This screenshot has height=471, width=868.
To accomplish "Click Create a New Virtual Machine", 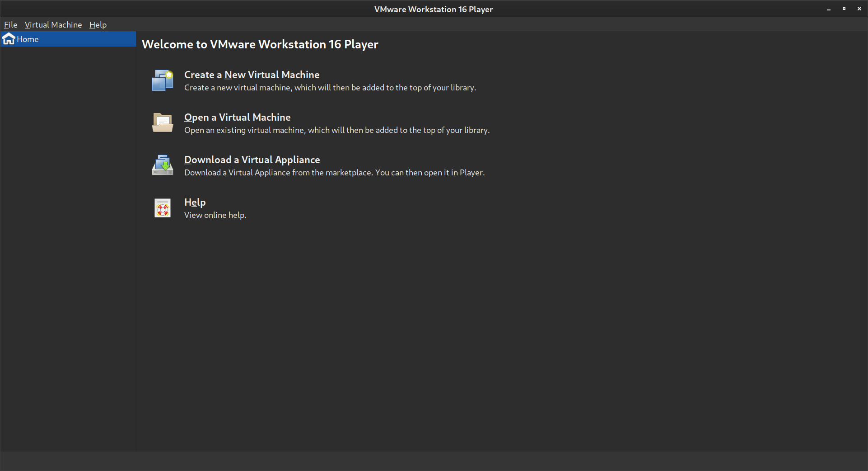I will (252, 75).
